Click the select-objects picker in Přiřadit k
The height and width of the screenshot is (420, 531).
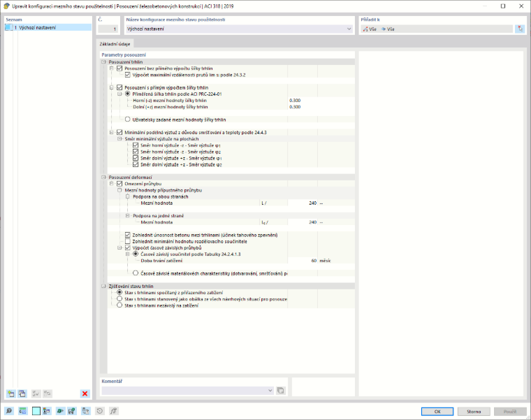(x=520, y=29)
